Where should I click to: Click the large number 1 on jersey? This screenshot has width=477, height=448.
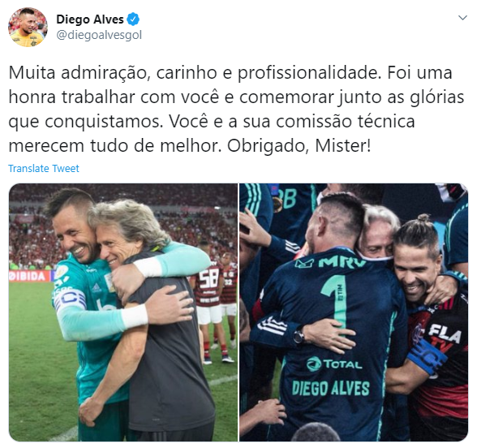(x=336, y=304)
